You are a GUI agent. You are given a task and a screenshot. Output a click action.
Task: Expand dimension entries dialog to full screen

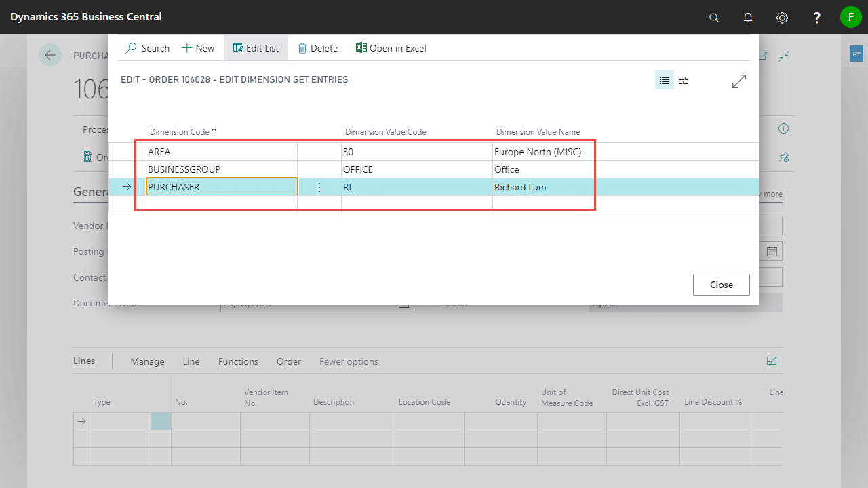pyautogui.click(x=738, y=81)
